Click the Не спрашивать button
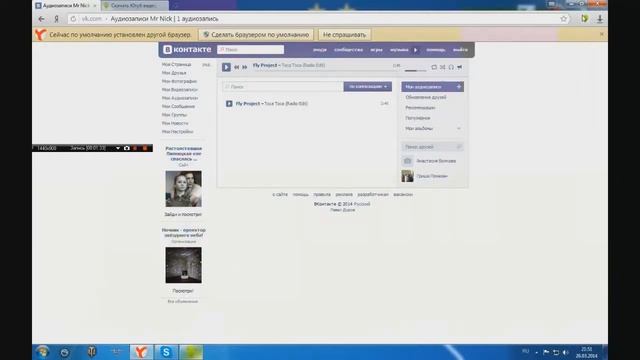This screenshot has width=640, height=360. [x=344, y=35]
